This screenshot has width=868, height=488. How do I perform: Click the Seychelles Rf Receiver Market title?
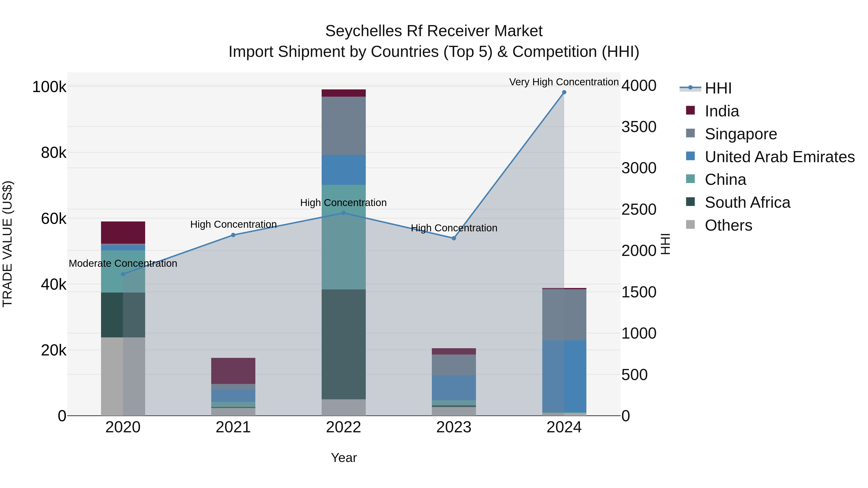coord(434,31)
